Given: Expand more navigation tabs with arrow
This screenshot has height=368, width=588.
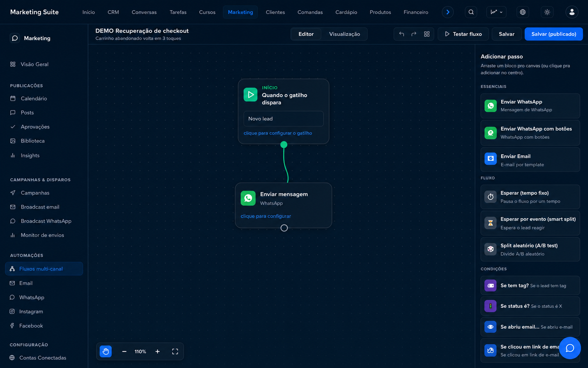Looking at the screenshot, I should pos(448,12).
